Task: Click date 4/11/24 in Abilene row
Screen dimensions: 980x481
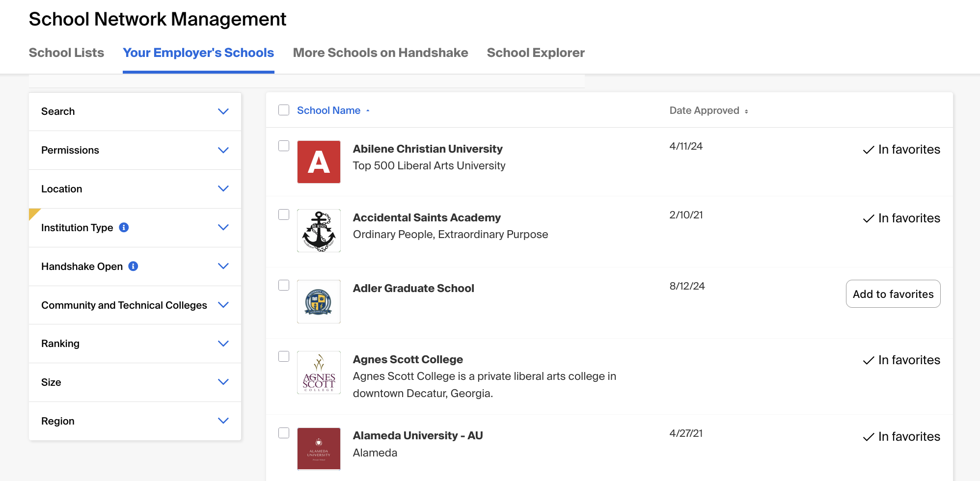Action: click(x=686, y=146)
